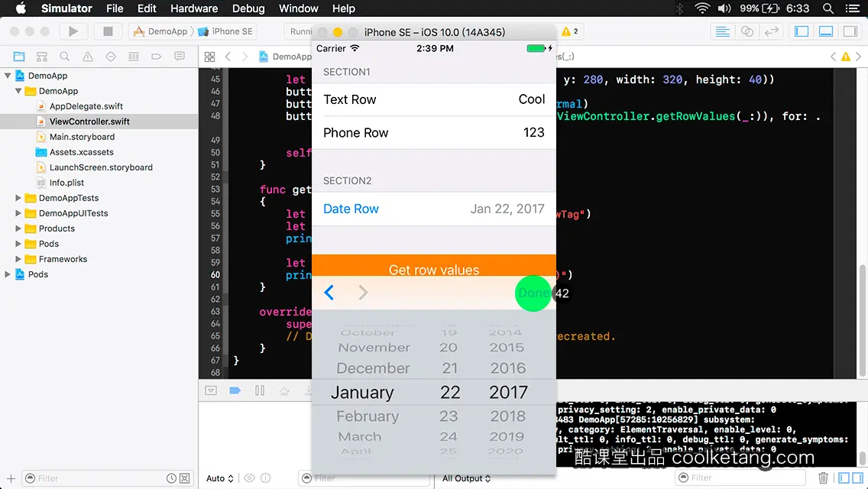The width and height of the screenshot is (868, 489).
Task: Open Quick Look for variable
Action: [x=250, y=478]
